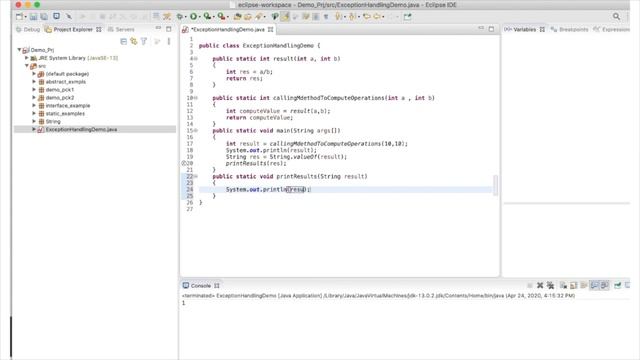Open the New file dropdown arrow
The width and height of the screenshot is (640, 360).
[25, 17]
